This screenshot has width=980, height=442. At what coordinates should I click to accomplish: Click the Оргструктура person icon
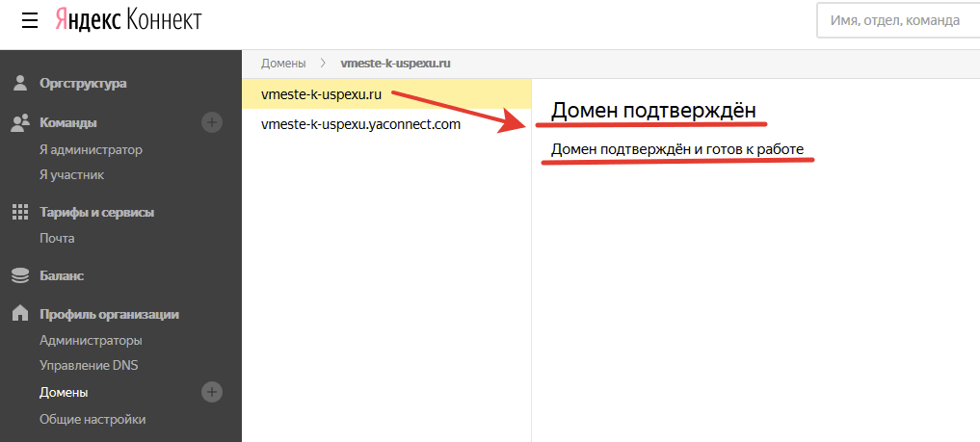19,83
